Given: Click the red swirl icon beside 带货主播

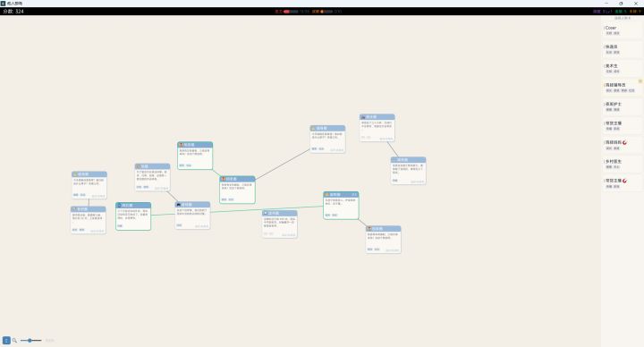Looking at the screenshot, I should click(x=624, y=181).
